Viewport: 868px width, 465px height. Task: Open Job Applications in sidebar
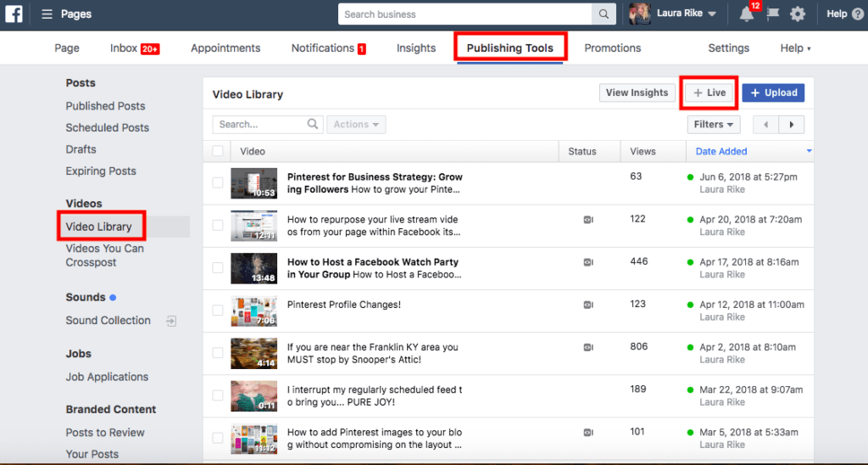(x=107, y=377)
